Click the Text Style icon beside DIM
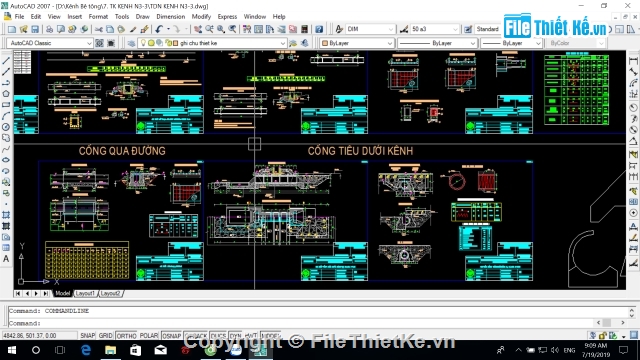 coord(339,29)
